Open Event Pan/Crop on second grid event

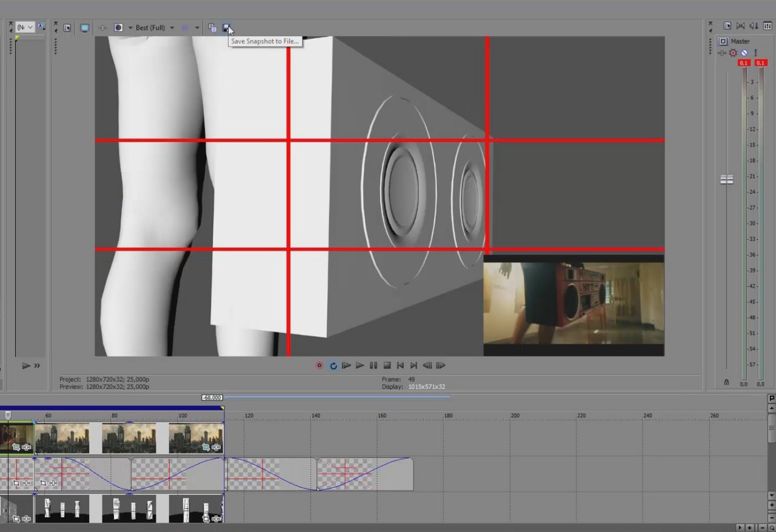click(x=43, y=483)
